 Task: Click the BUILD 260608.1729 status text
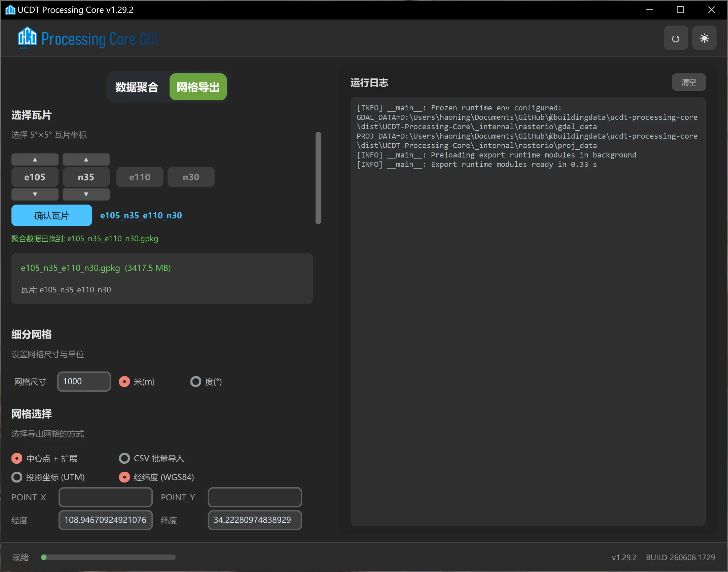tap(680, 558)
